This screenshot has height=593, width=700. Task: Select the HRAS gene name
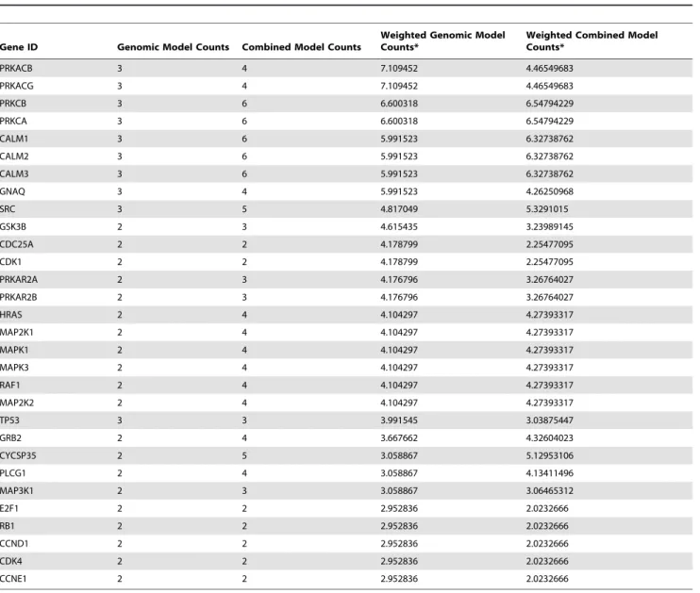(x=10, y=315)
